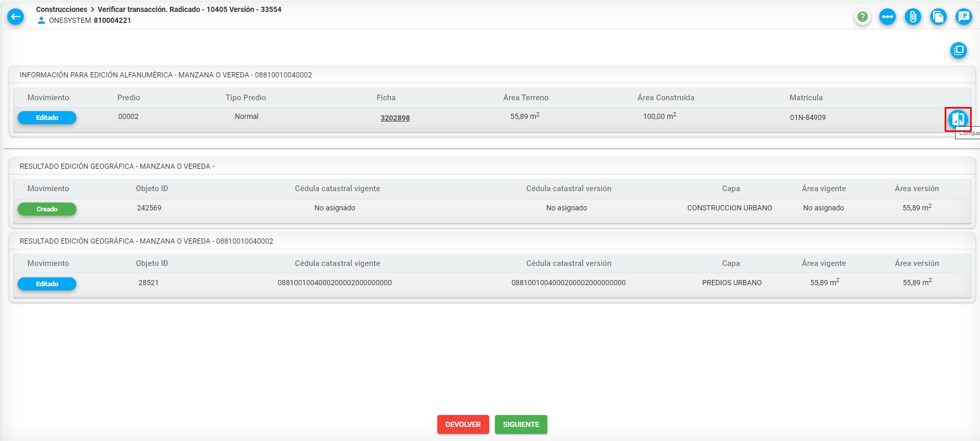Open the green help question mark icon

click(862, 17)
